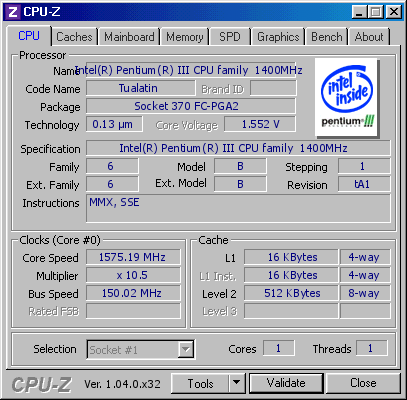The width and height of the screenshot is (407, 400).
Task: Expand the Tools dropdown arrow
Action: pos(237,383)
